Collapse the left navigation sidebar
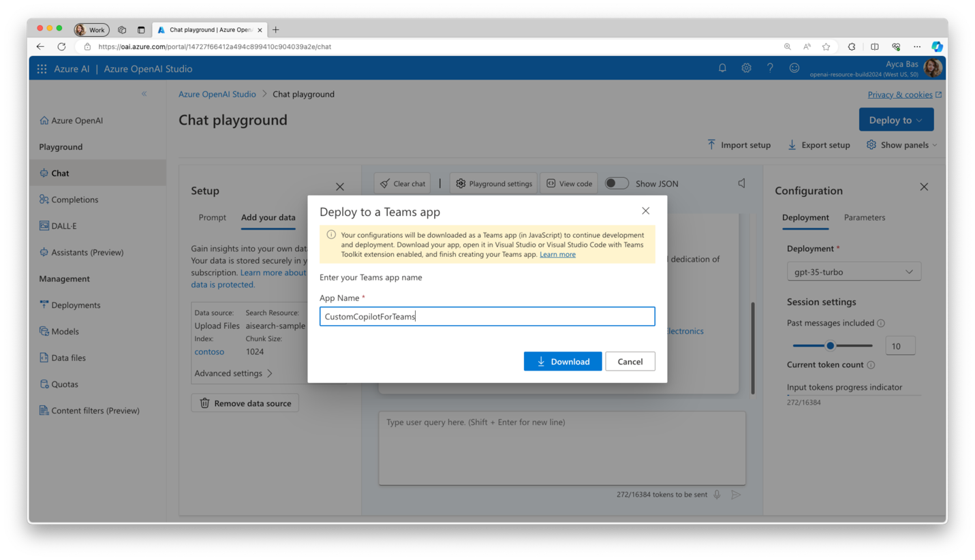Screen dimensions: 975x560 pos(144,94)
